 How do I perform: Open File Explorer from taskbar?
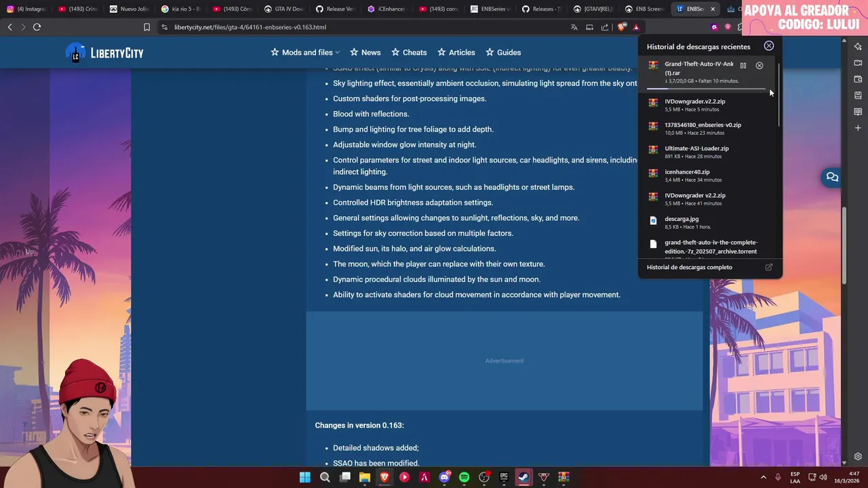tap(365, 477)
